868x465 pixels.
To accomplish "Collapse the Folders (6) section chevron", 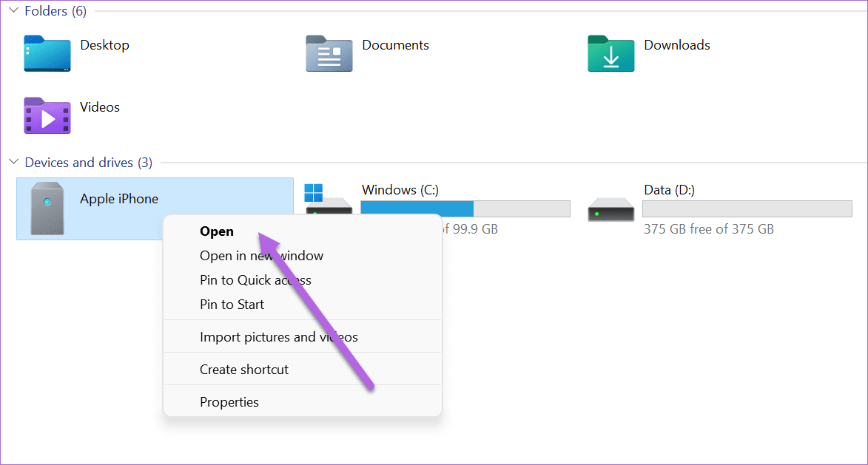I will [14, 10].
